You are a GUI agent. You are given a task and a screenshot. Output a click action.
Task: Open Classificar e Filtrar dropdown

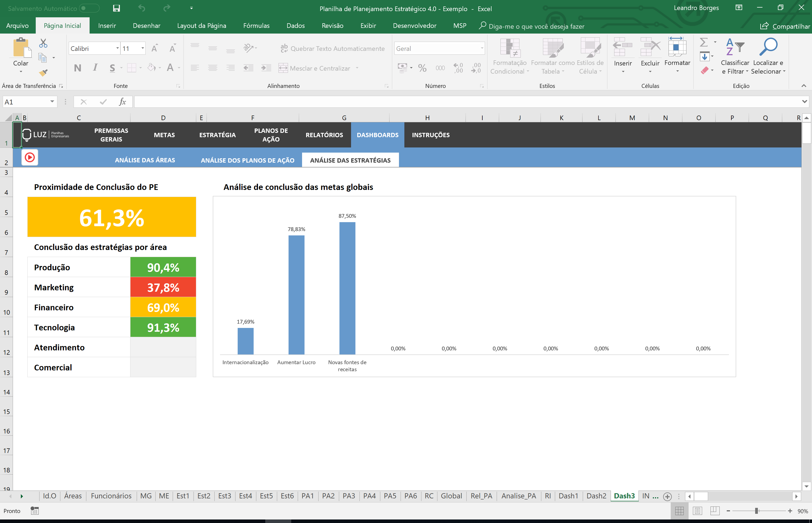735,56
